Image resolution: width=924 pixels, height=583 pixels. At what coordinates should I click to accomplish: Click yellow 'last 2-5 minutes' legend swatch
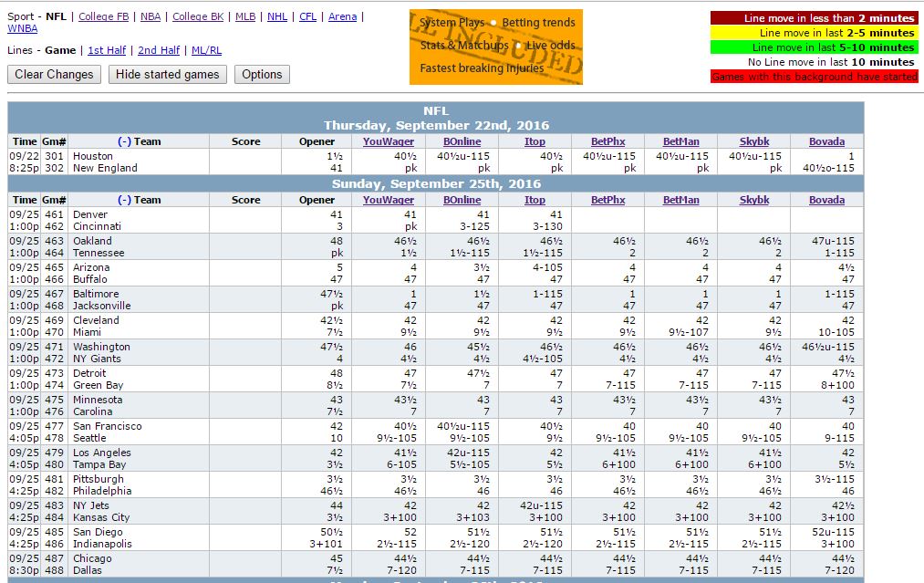(814, 33)
